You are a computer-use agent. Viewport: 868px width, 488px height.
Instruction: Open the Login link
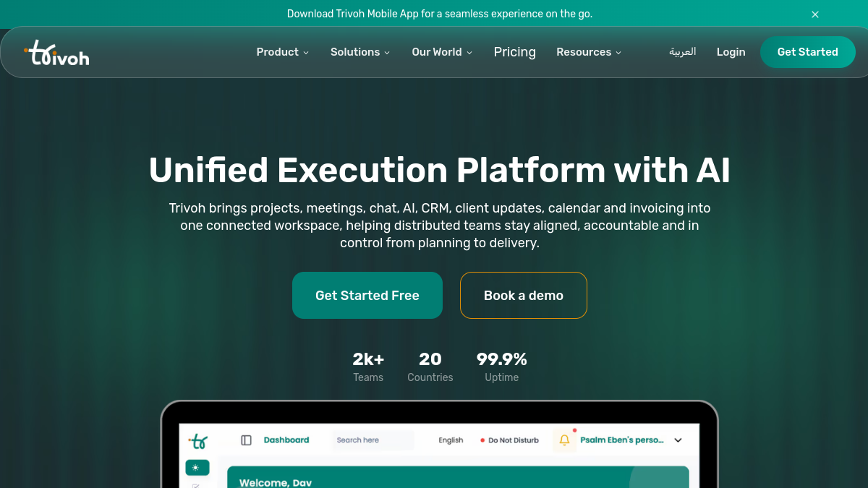click(x=731, y=52)
